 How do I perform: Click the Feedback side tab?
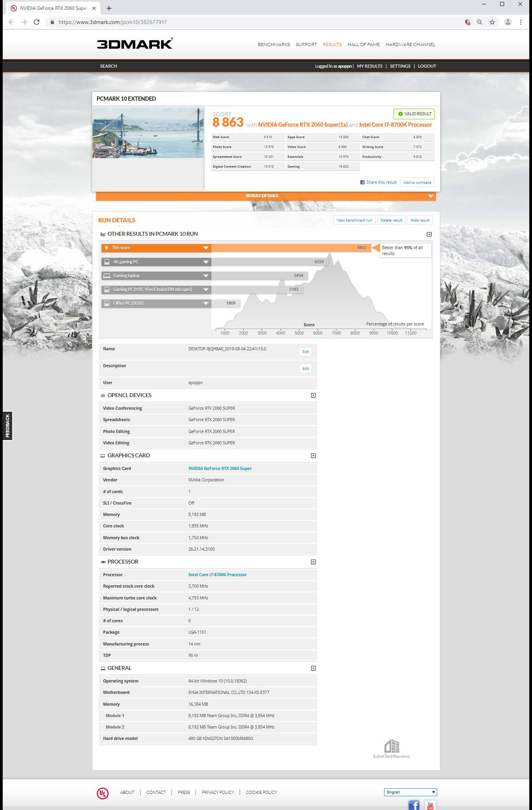point(7,426)
